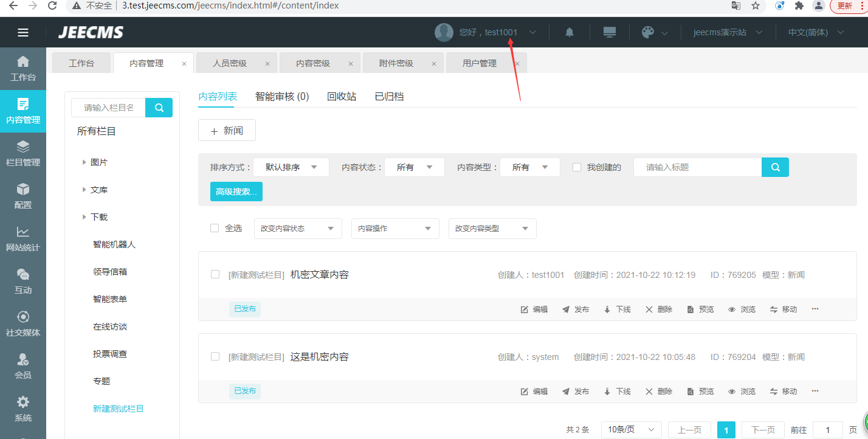Screen dimensions: 868x439
Task: Open the notifications bell
Action: [x=570, y=32]
